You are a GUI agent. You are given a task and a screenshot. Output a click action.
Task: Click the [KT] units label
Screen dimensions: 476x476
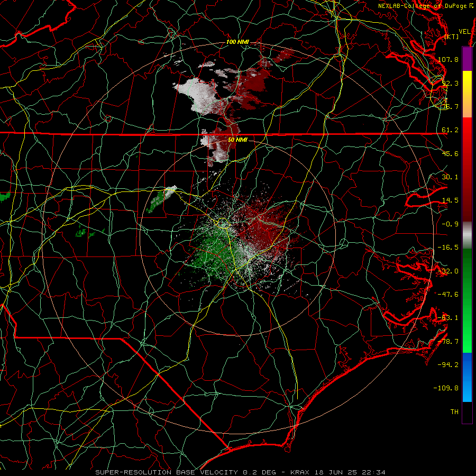pos(452,36)
